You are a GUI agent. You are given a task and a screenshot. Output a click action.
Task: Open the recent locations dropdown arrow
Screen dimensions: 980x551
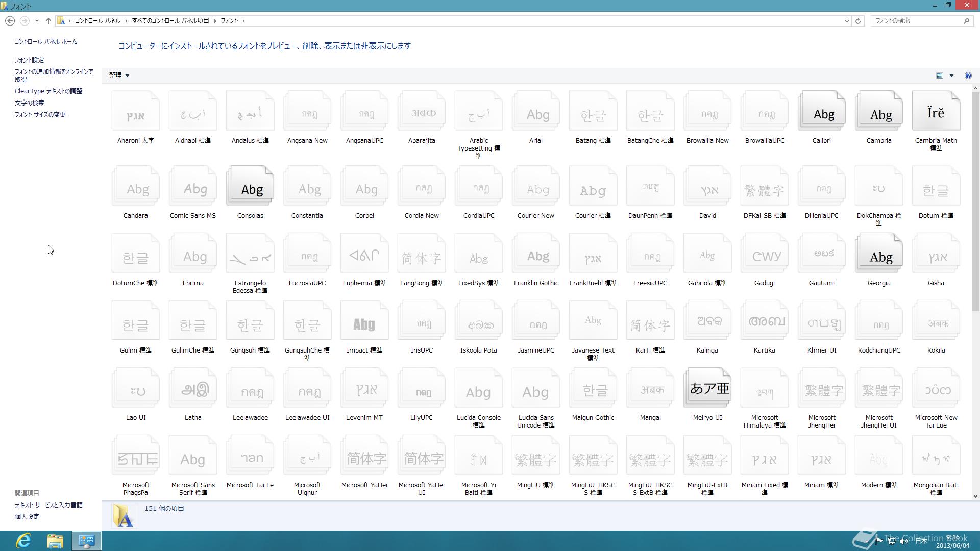pos(37,21)
